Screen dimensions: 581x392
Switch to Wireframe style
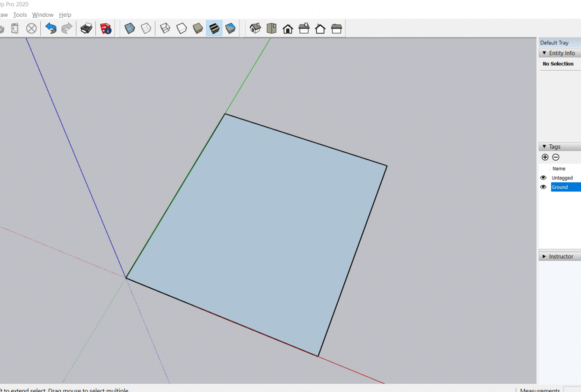(x=165, y=29)
